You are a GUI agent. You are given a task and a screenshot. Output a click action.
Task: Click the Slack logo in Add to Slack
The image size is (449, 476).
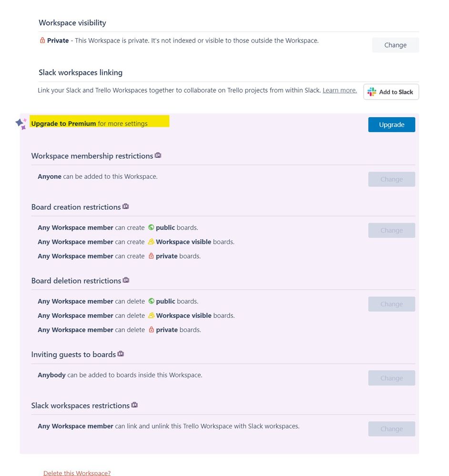click(372, 91)
